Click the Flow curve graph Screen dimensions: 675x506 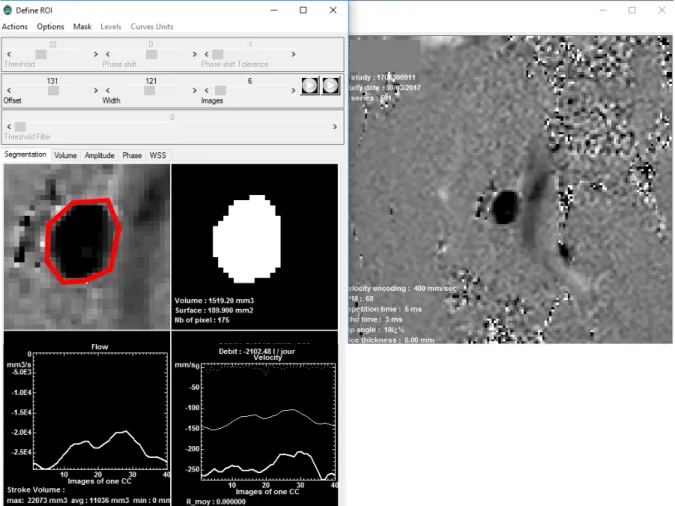point(100,410)
